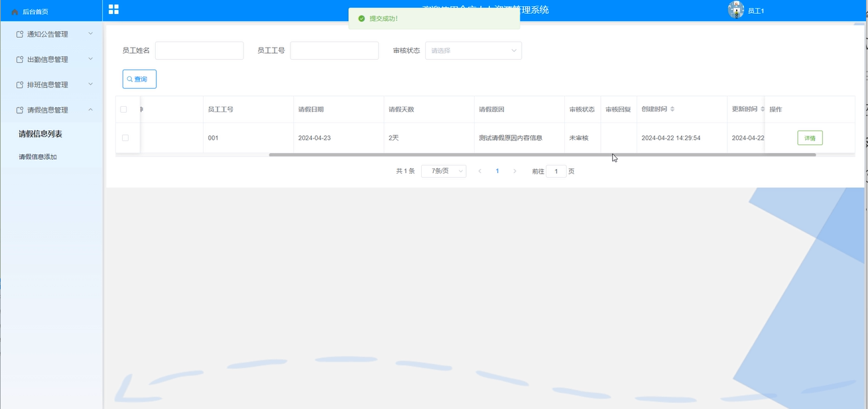This screenshot has height=409, width=868.
Task: Open the 7条/页 page size dropdown
Action: tap(444, 171)
